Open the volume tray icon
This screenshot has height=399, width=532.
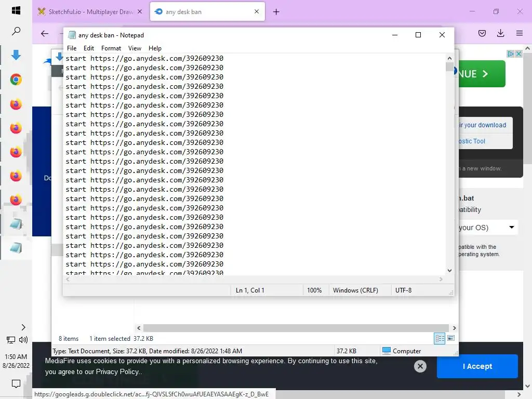click(x=23, y=340)
